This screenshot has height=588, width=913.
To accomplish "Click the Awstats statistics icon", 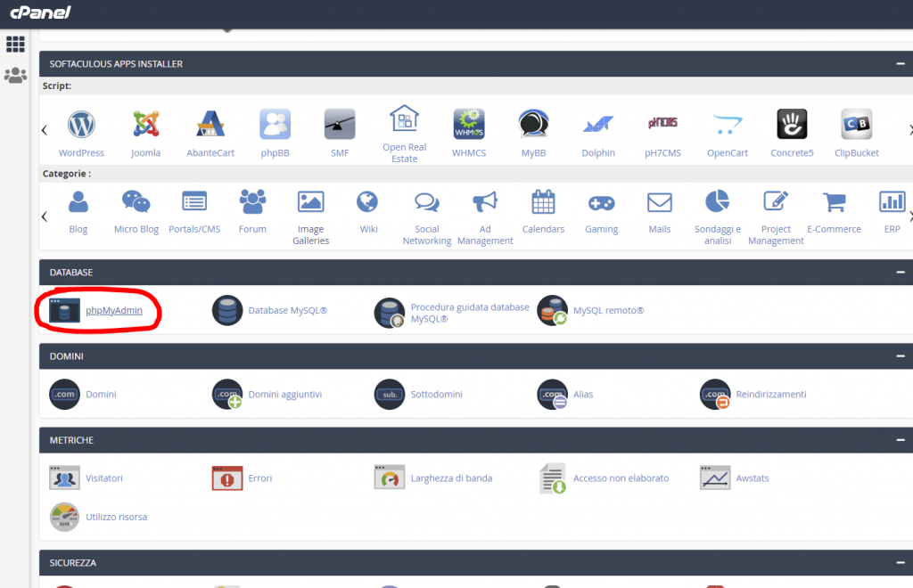I will [x=714, y=478].
